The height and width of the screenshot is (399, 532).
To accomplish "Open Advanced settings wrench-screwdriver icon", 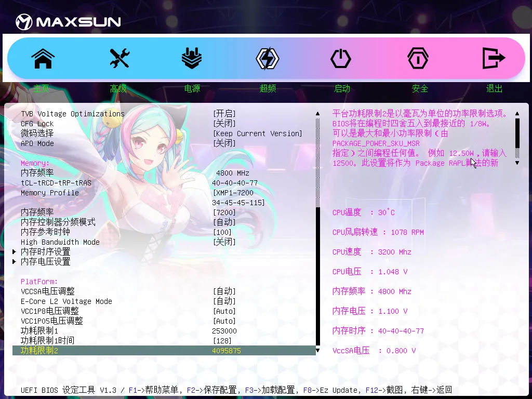I will (119, 58).
